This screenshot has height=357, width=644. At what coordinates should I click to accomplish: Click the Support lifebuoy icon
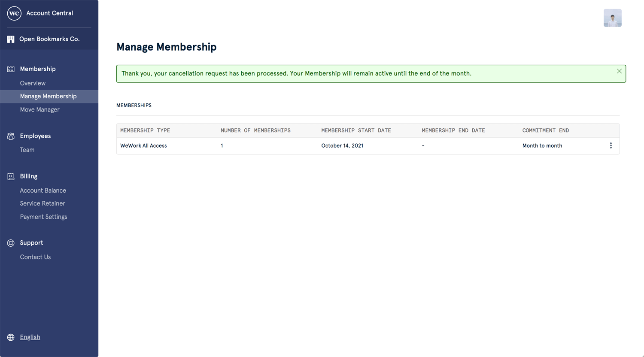pyautogui.click(x=11, y=243)
